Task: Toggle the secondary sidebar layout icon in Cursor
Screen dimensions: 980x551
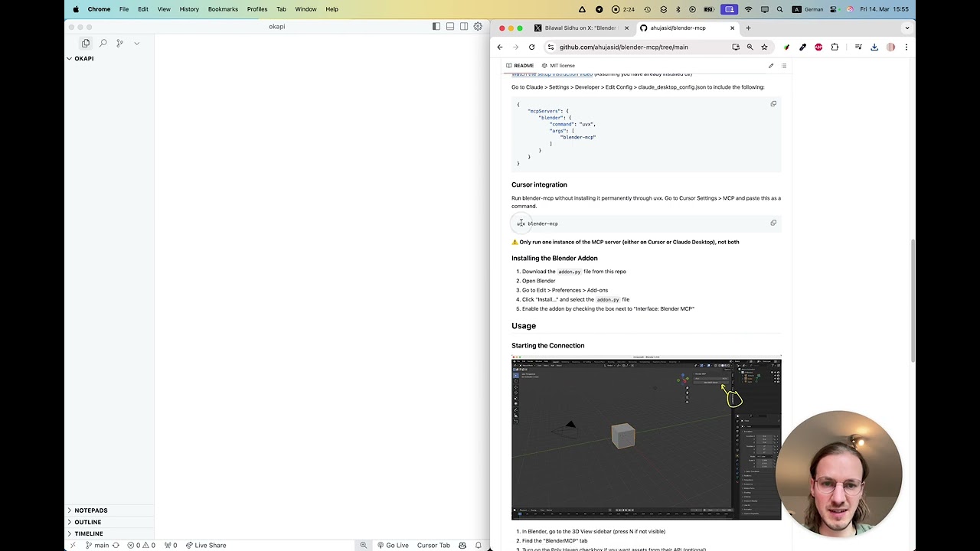Action: [464, 26]
